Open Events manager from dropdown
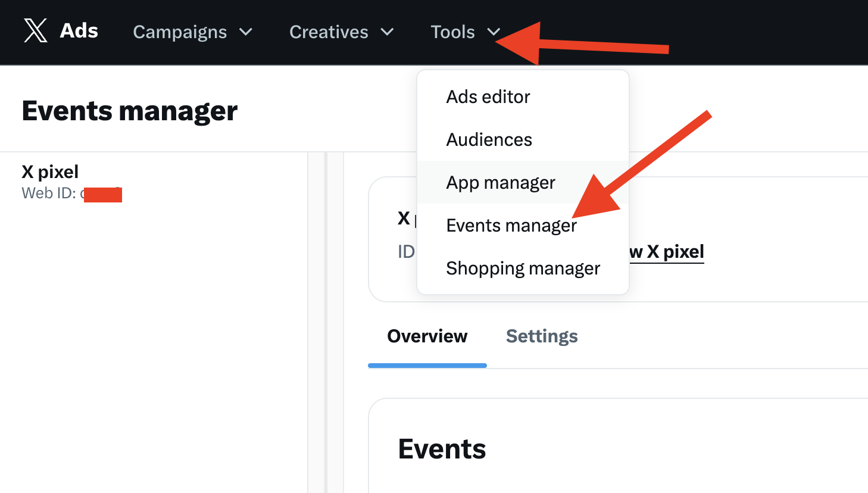This screenshot has height=493, width=868. [x=523, y=225]
